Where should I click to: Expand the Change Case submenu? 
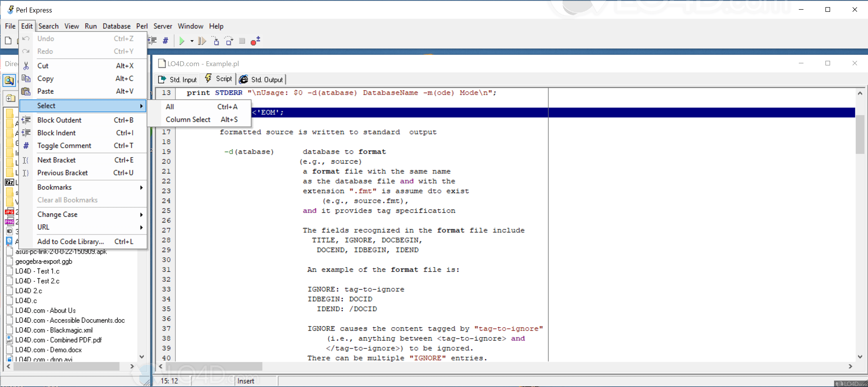point(142,215)
